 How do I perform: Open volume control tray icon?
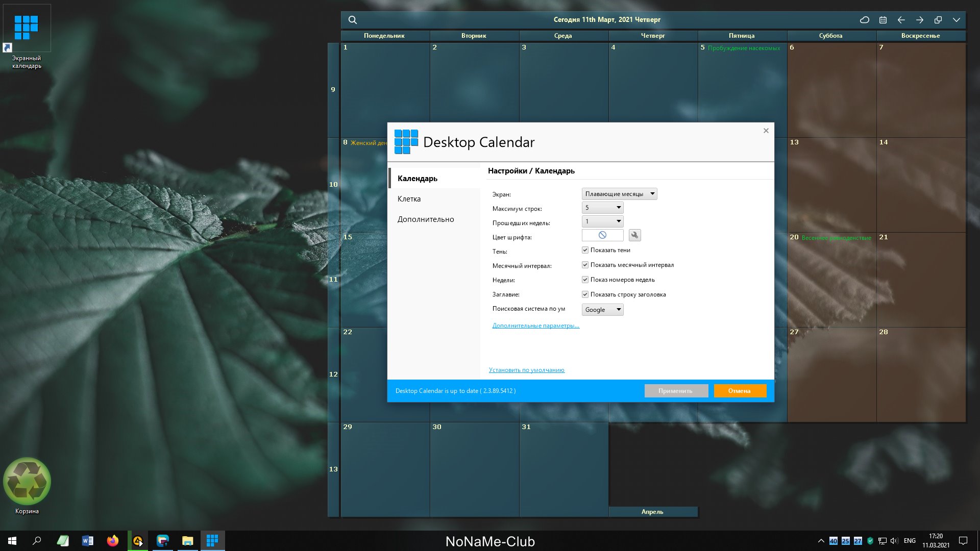click(x=894, y=541)
